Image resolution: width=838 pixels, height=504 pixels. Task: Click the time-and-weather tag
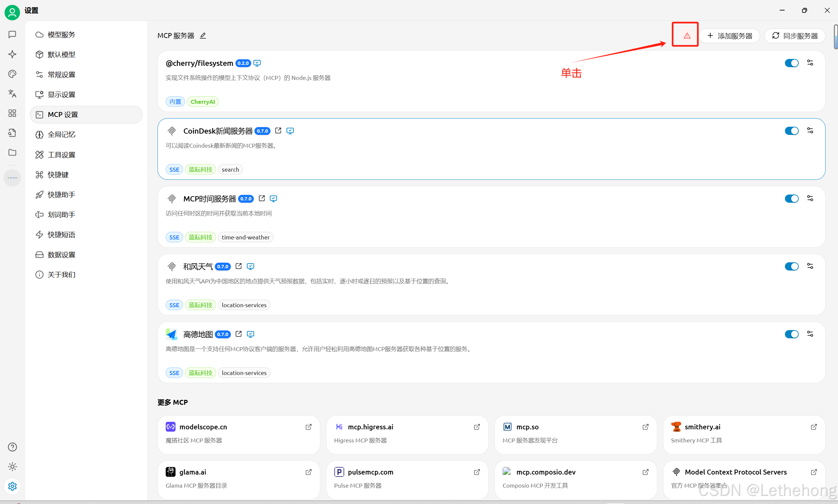246,237
